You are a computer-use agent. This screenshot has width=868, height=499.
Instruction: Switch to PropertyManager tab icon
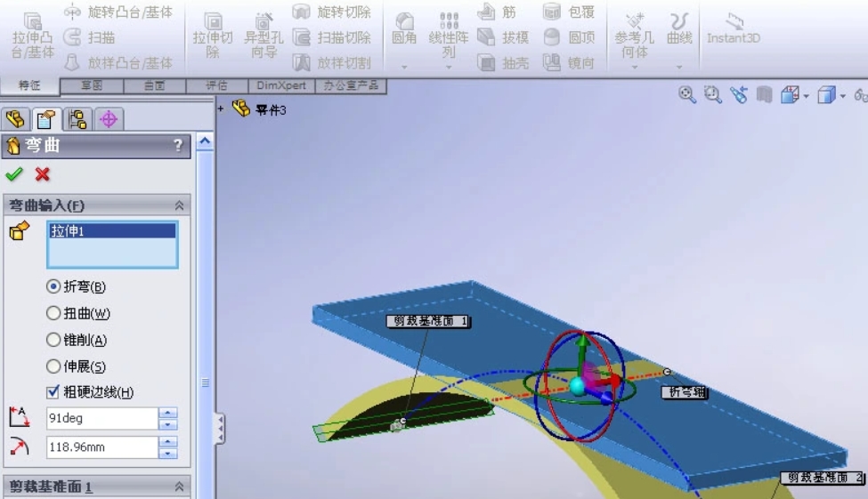click(x=46, y=119)
